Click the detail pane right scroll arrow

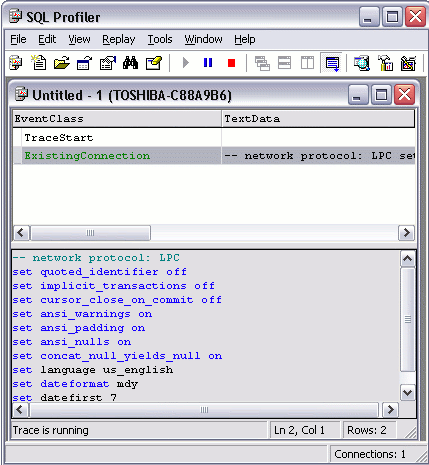tap(390, 410)
